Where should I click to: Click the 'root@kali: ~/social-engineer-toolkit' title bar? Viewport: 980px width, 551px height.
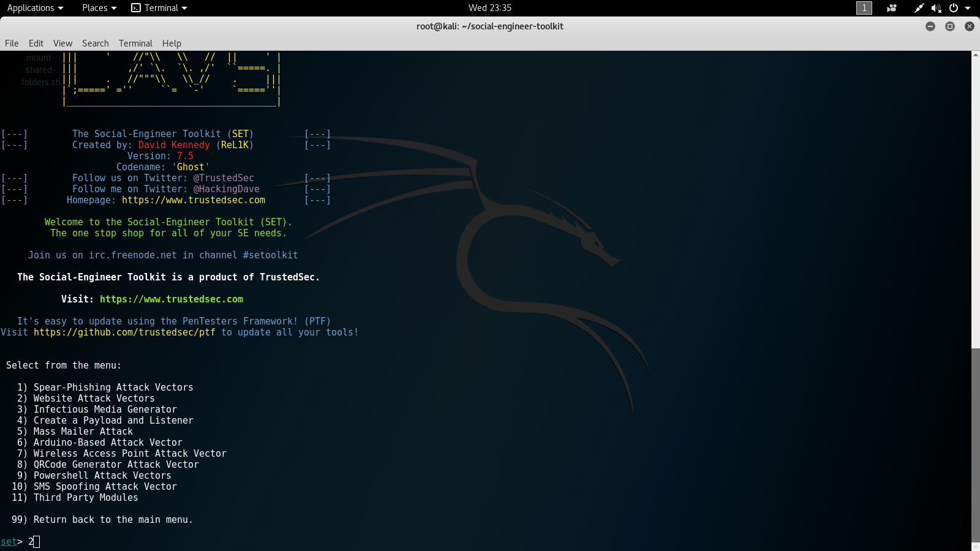(490, 26)
